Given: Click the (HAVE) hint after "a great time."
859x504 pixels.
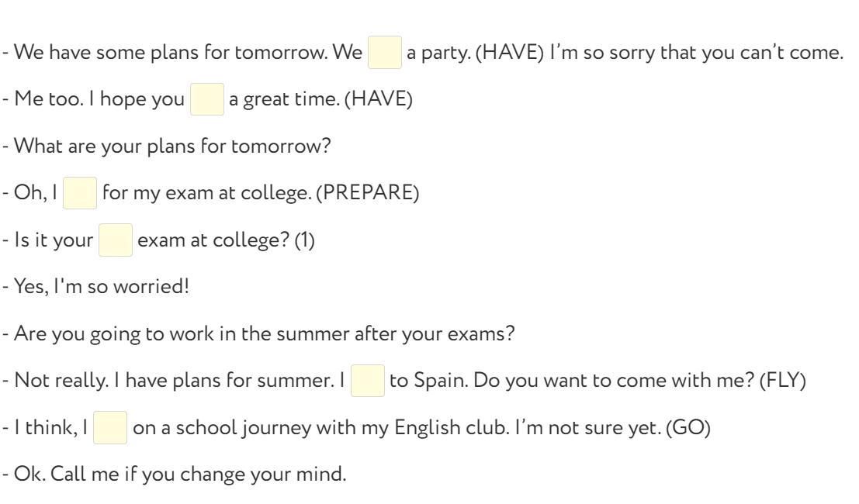Looking at the screenshot, I should [x=379, y=99].
